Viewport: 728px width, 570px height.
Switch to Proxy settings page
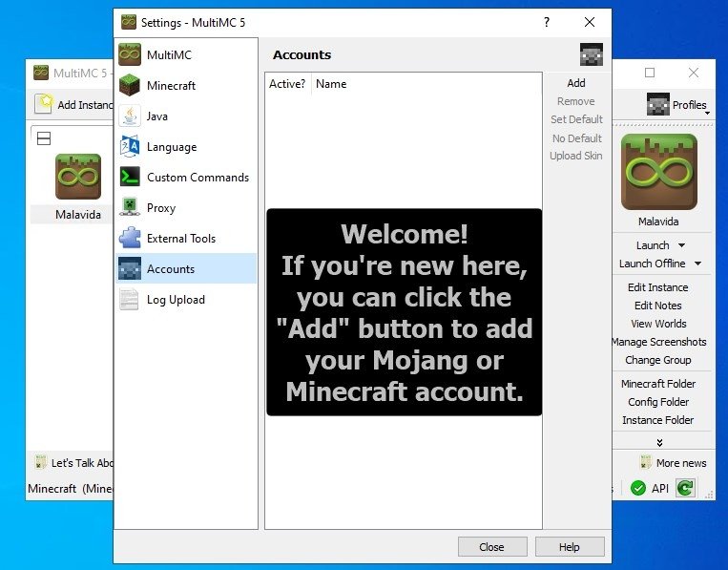click(x=186, y=207)
